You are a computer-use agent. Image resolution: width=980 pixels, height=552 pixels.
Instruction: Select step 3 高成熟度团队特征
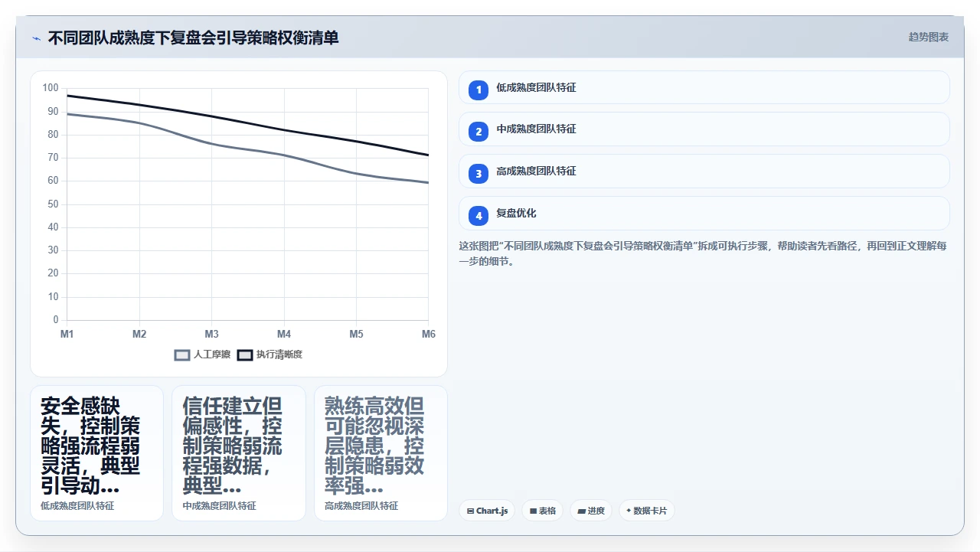pos(704,171)
